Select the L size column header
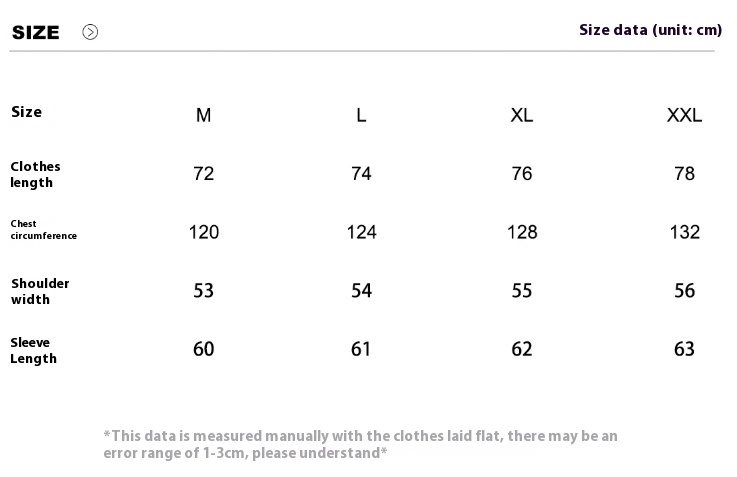Screen dimensions: 737x477 (361, 115)
